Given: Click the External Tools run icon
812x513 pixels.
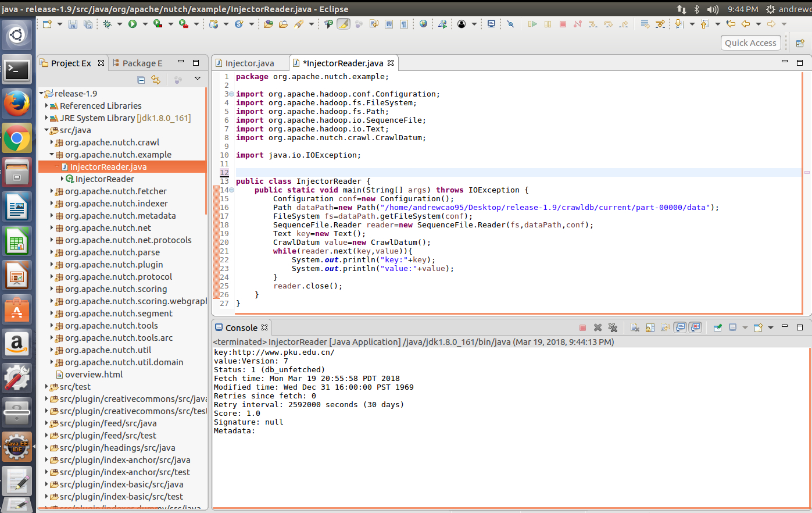Looking at the screenshot, I should coord(183,24).
